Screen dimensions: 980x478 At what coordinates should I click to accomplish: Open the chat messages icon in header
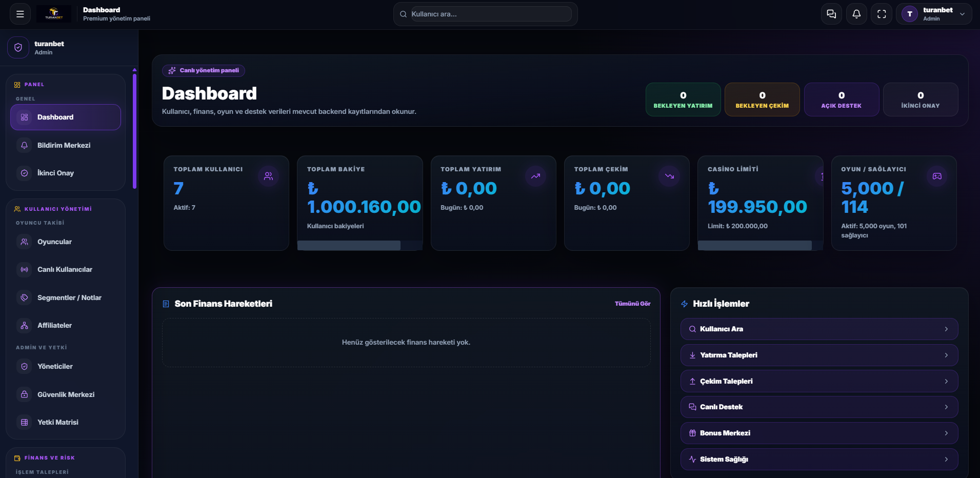(831, 14)
